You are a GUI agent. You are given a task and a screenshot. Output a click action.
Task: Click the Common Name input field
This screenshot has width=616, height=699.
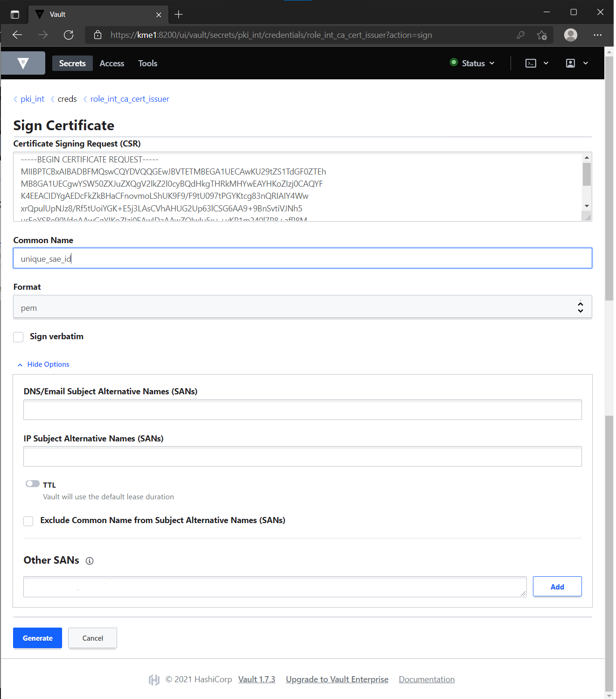pos(302,258)
